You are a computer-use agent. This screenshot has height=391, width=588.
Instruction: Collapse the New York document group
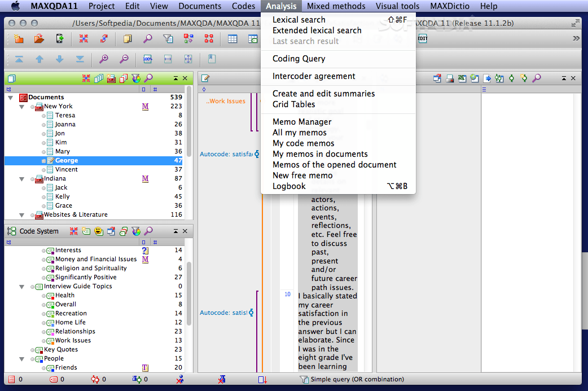pos(22,107)
